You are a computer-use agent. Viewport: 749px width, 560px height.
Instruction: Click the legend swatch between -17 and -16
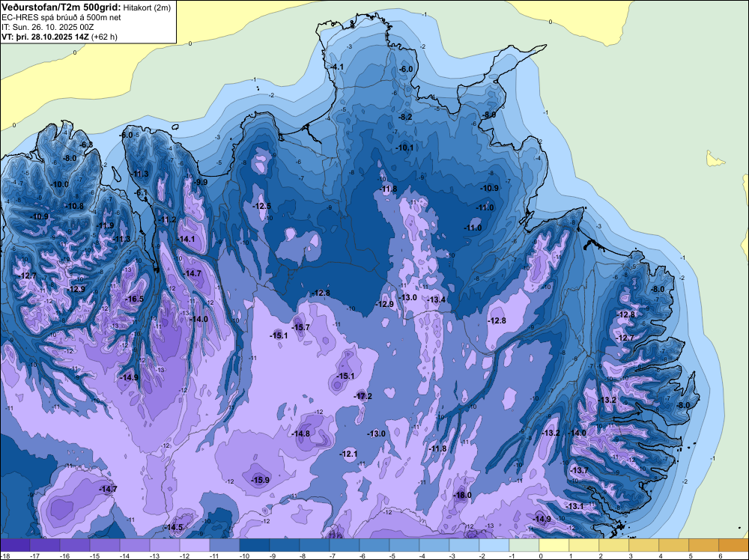(45, 545)
